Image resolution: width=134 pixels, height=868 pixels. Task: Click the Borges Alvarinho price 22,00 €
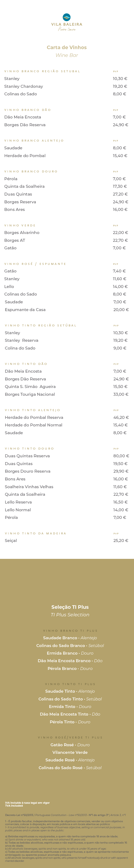120,233
